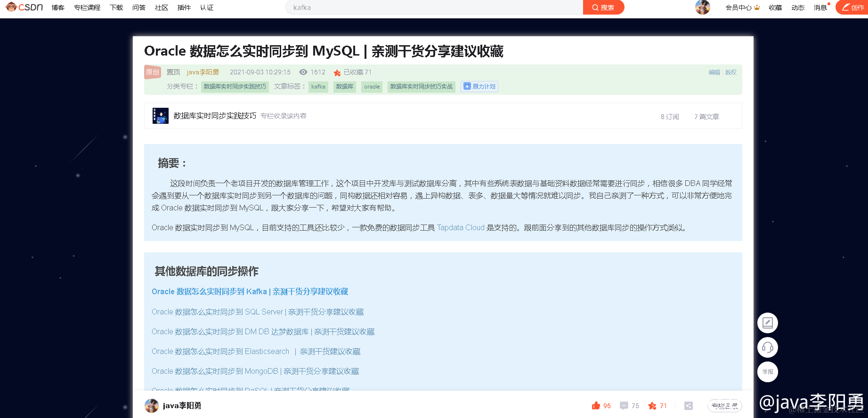Click the orange 搜索 button
Image resolution: width=868 pixels, height=418 pixels.
pyautogui.click(x=603, y=8)
